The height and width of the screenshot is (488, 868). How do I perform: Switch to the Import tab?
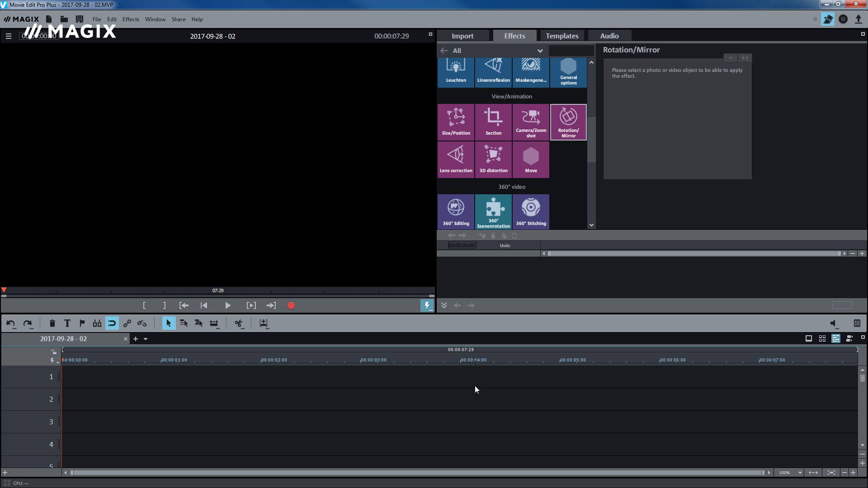[462, 36]
